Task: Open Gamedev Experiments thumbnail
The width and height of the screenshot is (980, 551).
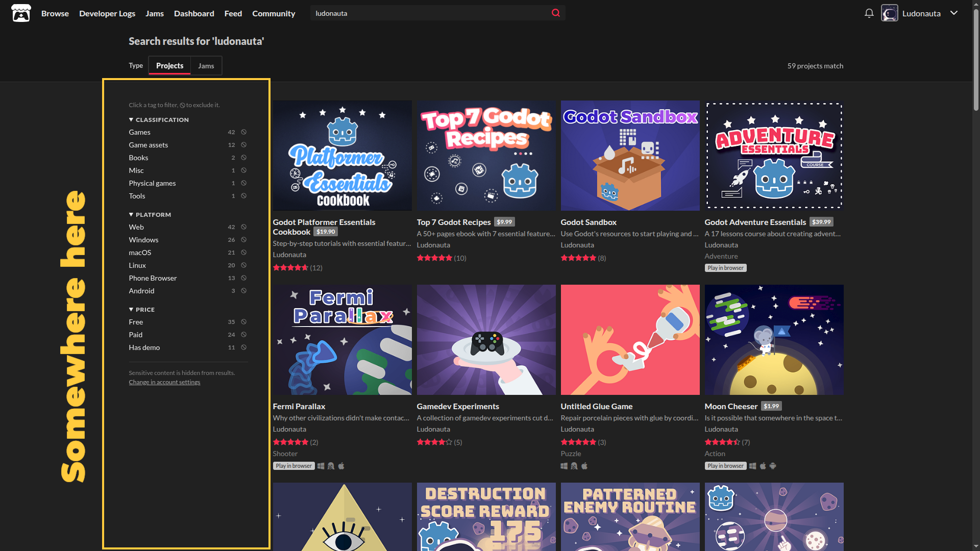Action: (x=486, y=340)
